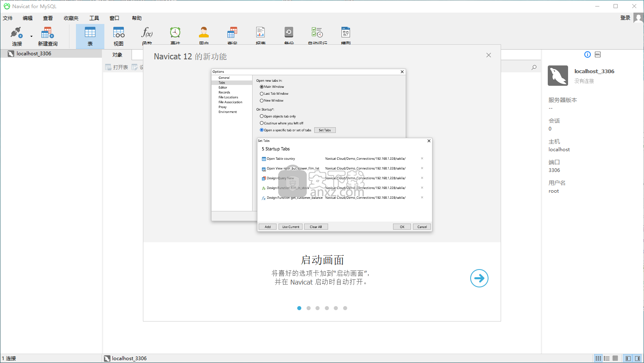Click the host value 'localhost' in the info panel
Viewport: 644px width, 363px height.
(x=559, y=150)
